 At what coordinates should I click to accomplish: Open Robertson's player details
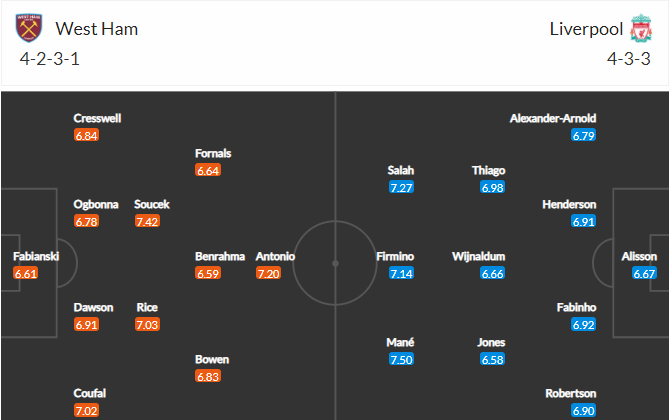[571, 393]
